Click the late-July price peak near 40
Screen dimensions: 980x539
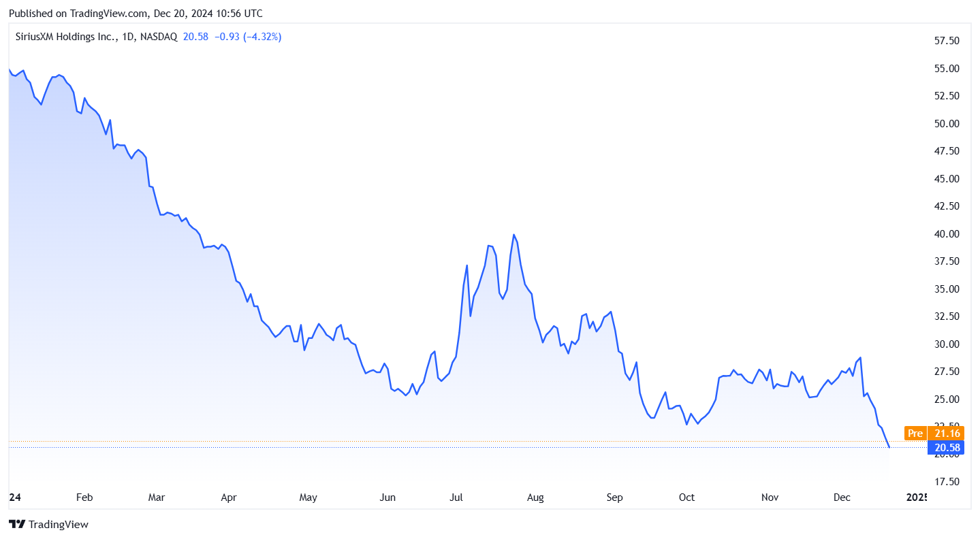513,235
